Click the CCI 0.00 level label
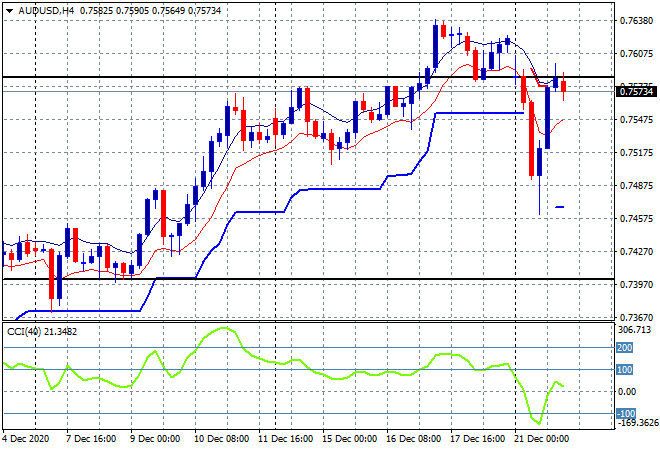 (627, 391)
